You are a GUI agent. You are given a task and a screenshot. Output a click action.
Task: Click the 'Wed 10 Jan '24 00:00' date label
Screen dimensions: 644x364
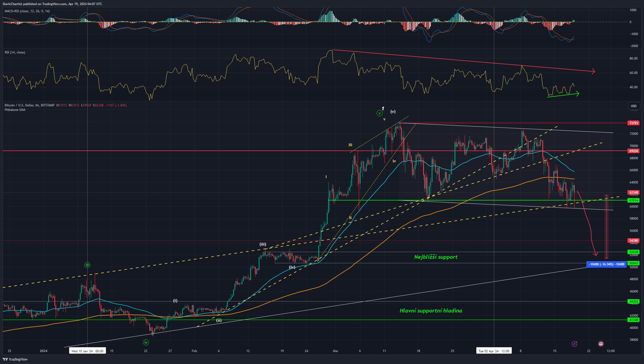coord(87,351)
